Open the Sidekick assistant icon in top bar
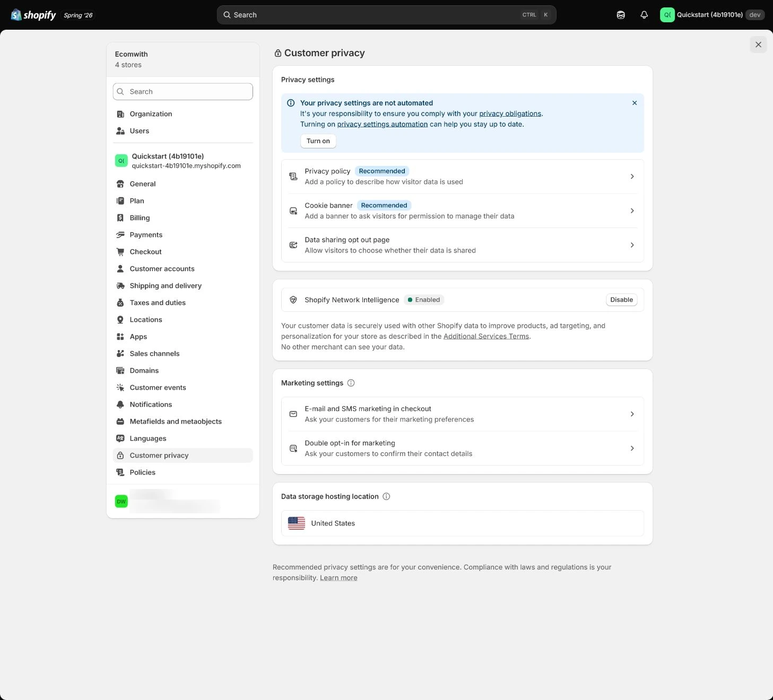Image resolution: width=773 pixels, height=700 pixels. tap(621, 15)
